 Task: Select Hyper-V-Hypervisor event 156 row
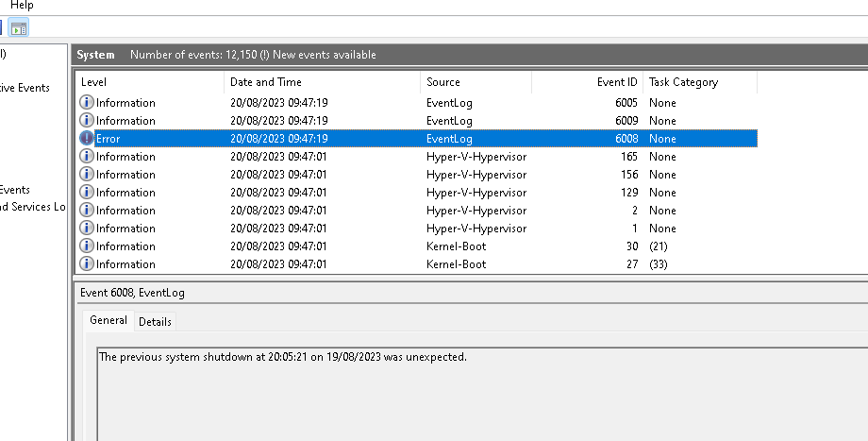416,174
